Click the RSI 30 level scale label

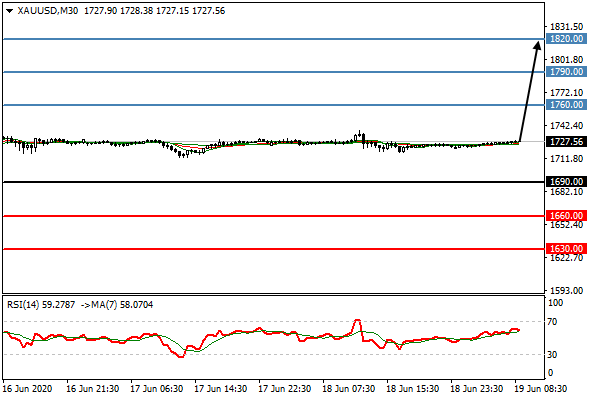point(553,354)
